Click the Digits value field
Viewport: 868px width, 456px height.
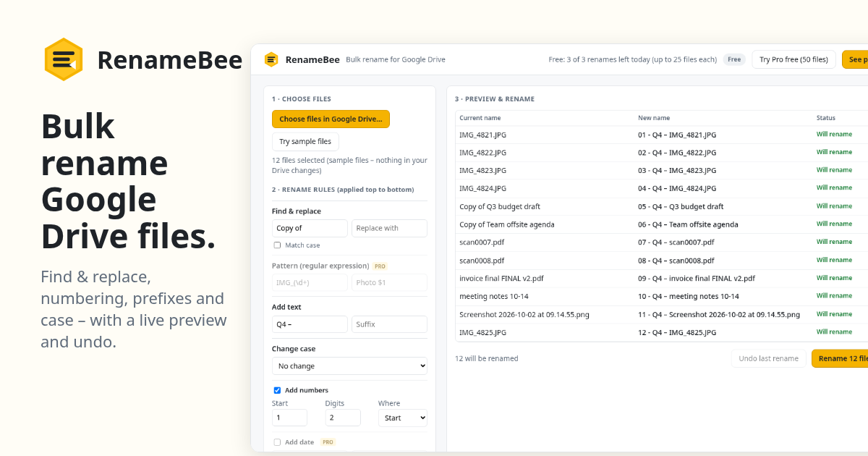343,418
